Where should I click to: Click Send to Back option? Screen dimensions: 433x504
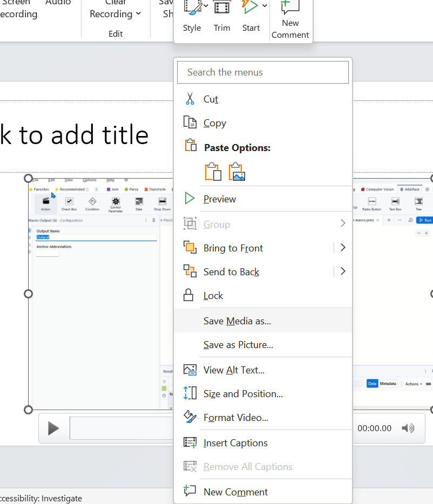(x=231, y=272)
